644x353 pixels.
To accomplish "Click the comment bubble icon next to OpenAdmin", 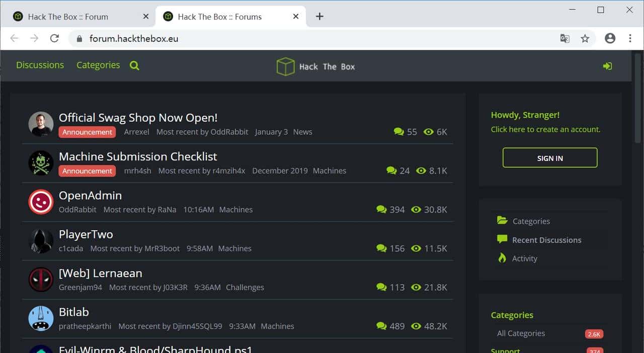I will [x=381, y=209].
